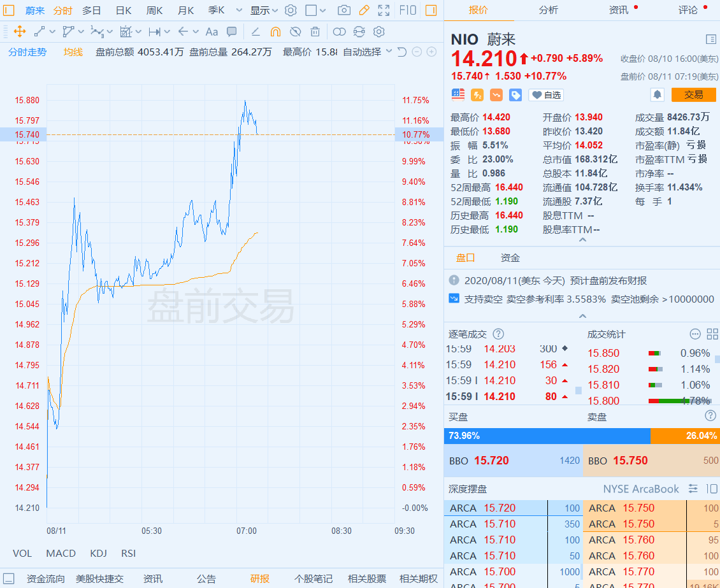
Task: Open the 自动选择 dropdown
Action: (368, 52)
